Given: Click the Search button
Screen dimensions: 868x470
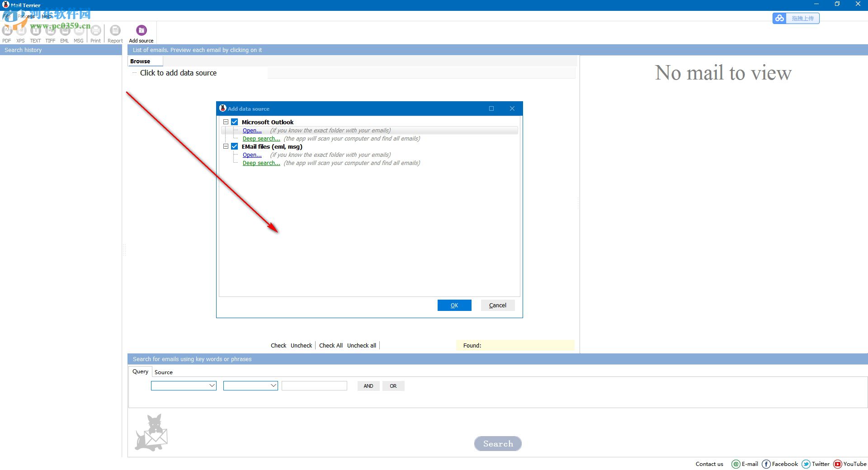Looking at the screenshot, I should tap(498, 444).
